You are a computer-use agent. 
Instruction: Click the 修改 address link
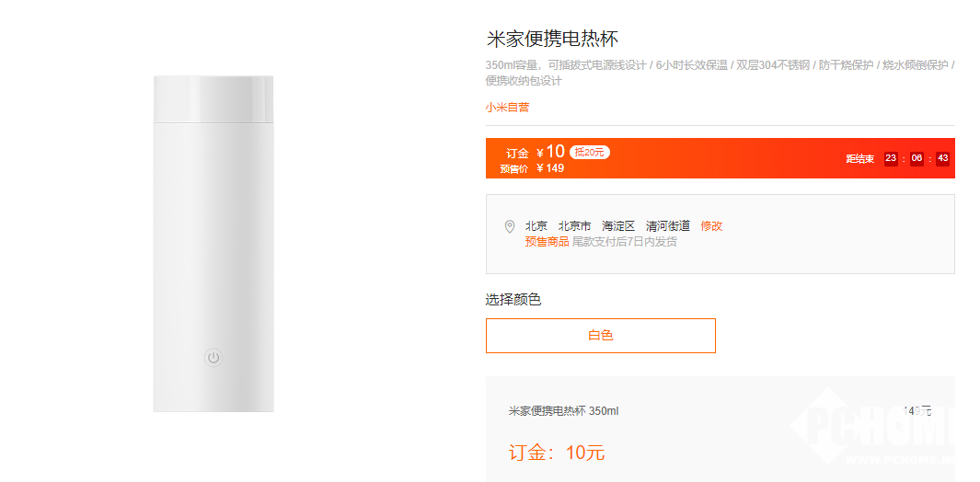click(711, 226)
